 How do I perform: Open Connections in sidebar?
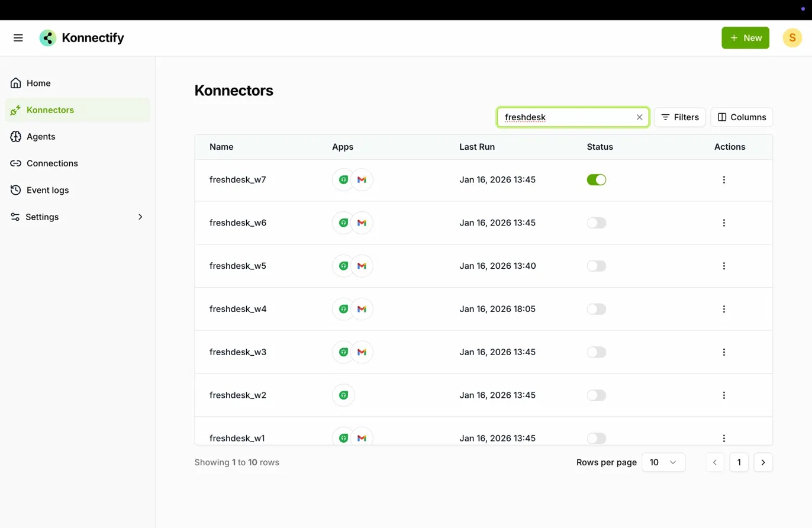click(78, 163)
